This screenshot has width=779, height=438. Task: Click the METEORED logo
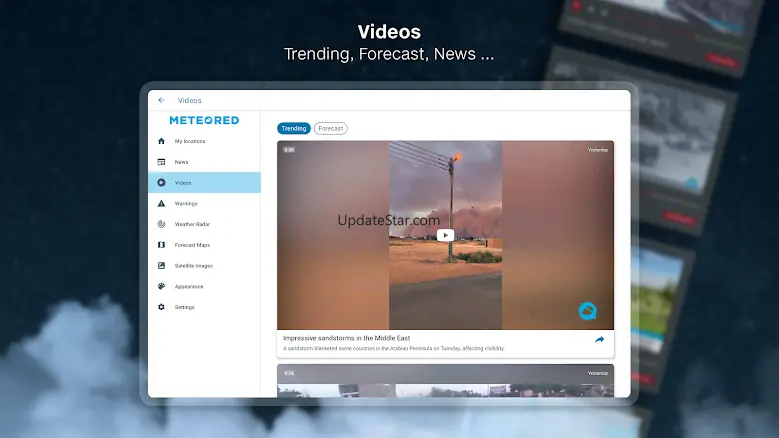coord(204,120)
